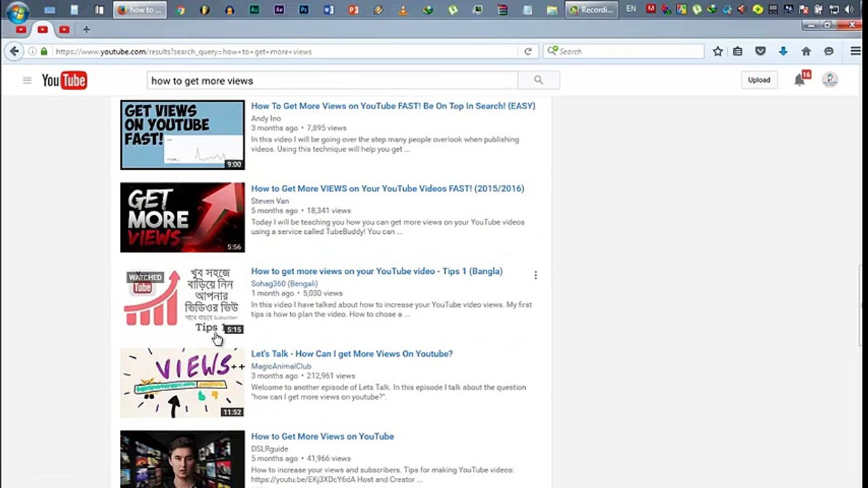
Task: Switch to the Recording taskbar window
Action: [592, 10]
